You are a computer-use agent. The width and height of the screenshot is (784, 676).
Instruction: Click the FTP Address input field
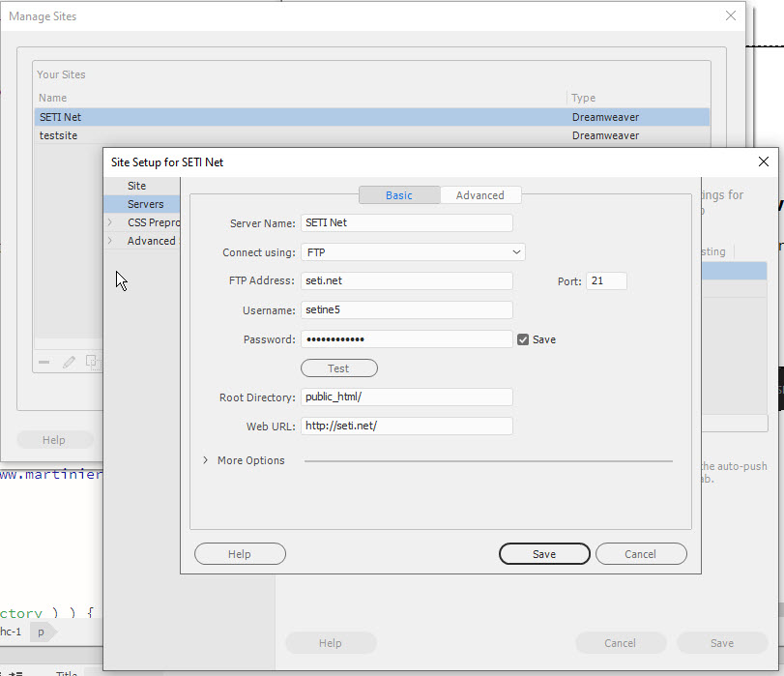tap(406, 281)
